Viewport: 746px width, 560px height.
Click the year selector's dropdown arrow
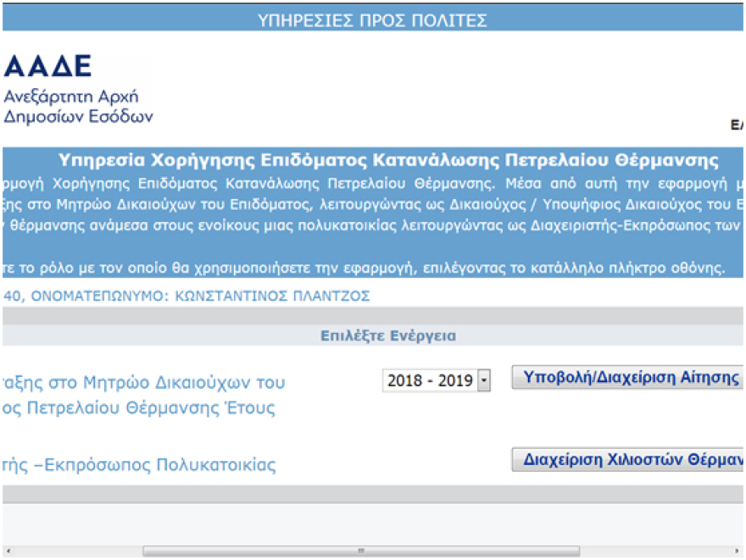coord(483,380)
